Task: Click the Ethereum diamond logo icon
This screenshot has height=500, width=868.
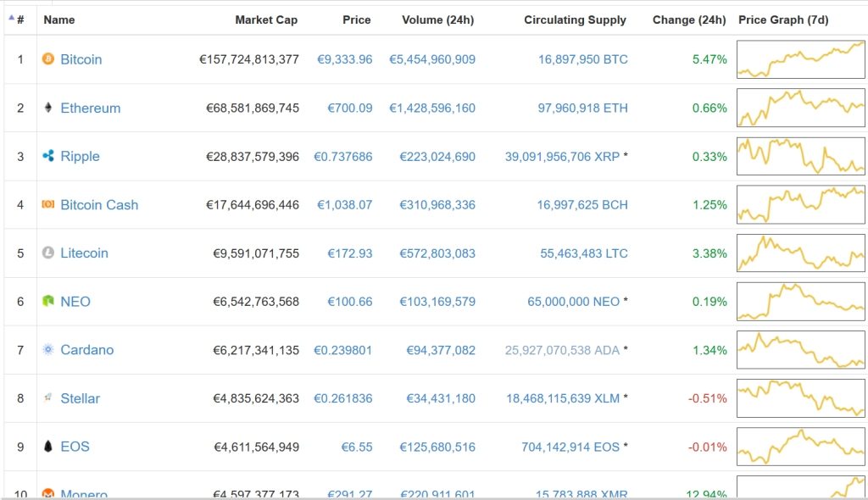Action: [48, 108]
